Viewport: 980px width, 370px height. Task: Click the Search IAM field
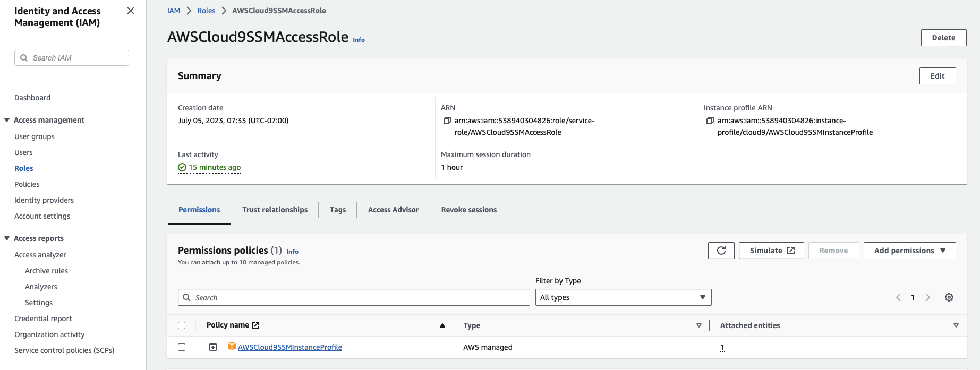(72, 58)
